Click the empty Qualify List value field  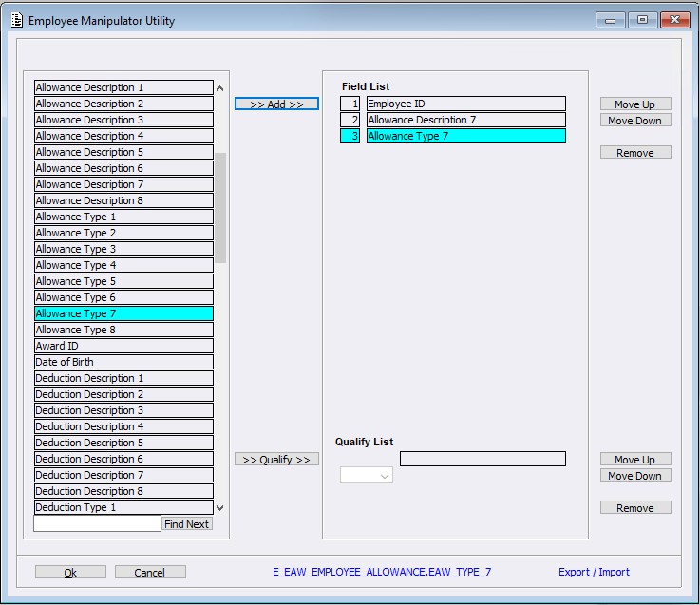[x=482, y=460]
